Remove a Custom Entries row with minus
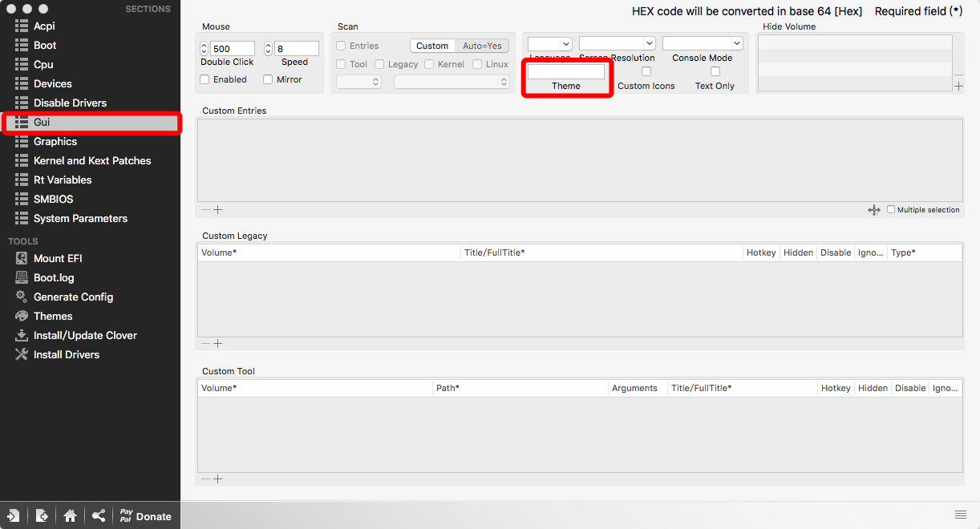 (x=206, y=210)
